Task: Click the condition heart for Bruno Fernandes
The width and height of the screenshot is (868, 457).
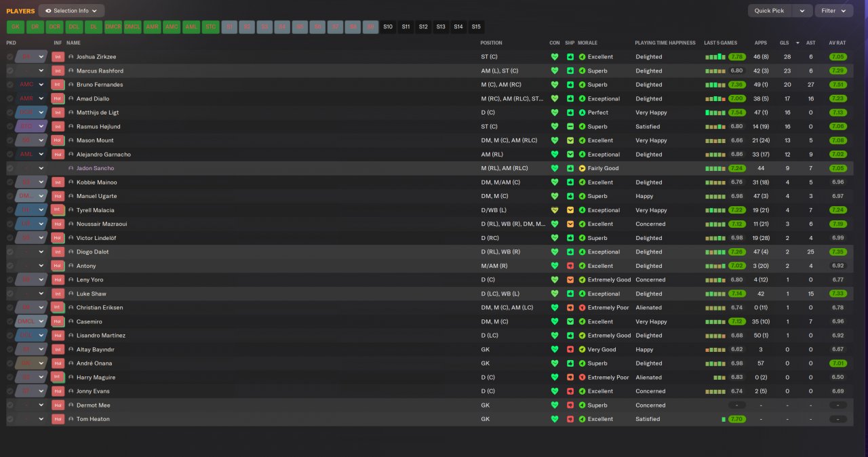Action: pyautogui.click(x=555, y=85)
